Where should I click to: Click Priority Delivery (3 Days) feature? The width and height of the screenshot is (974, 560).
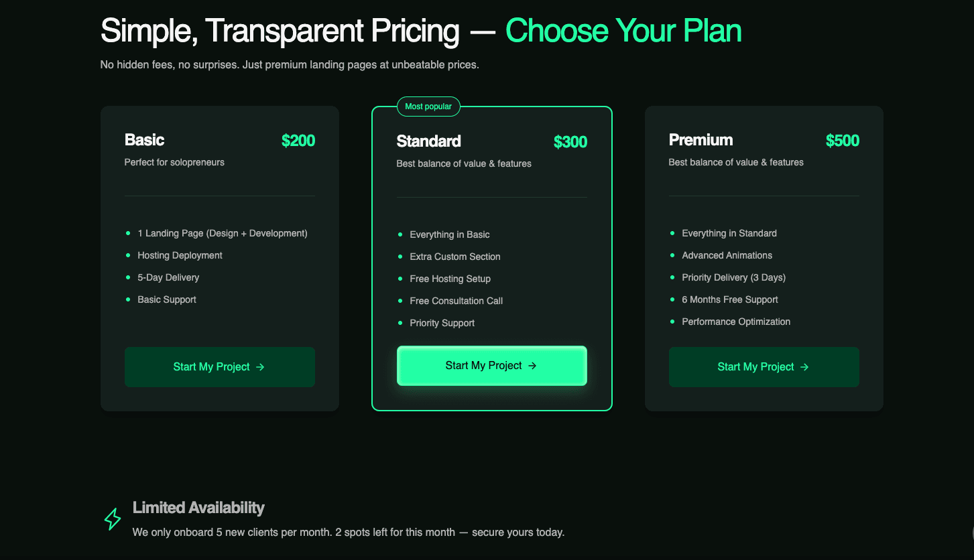click(733, 277)
